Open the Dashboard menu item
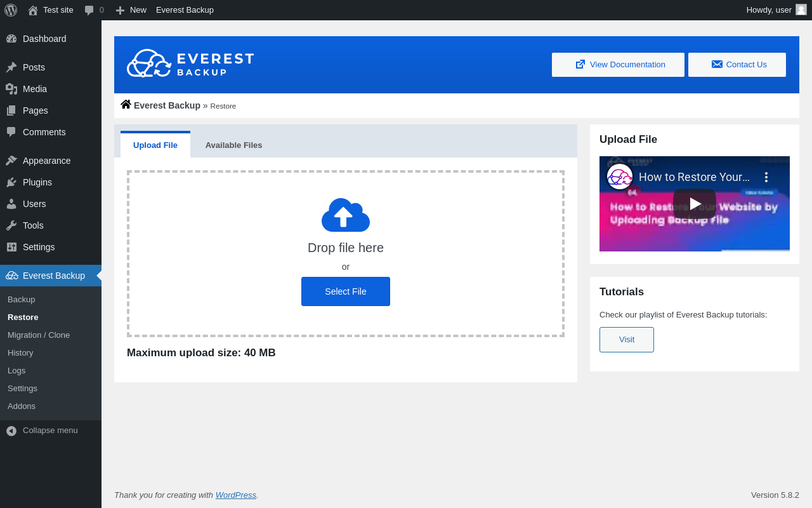The height and width of the screenshot is (508, 812). coord(51,39)
